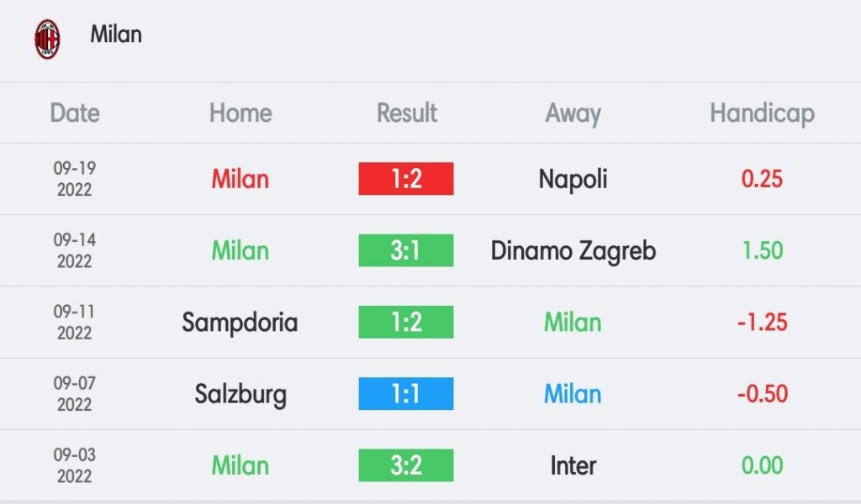
Task: Click the Inter team name
Action: (x=573, y=465)
